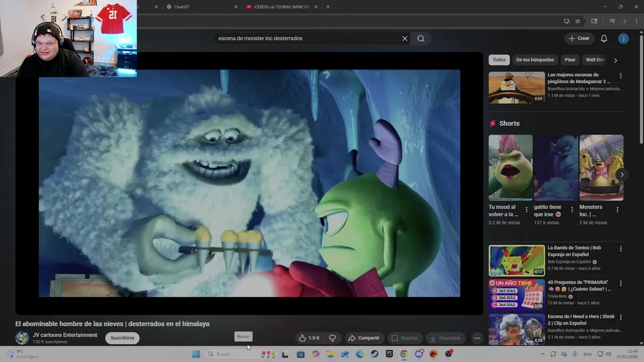The height and width of the screenshot is (362, 644).
Task: Share video with Compartir button
Action: (364, 338)
